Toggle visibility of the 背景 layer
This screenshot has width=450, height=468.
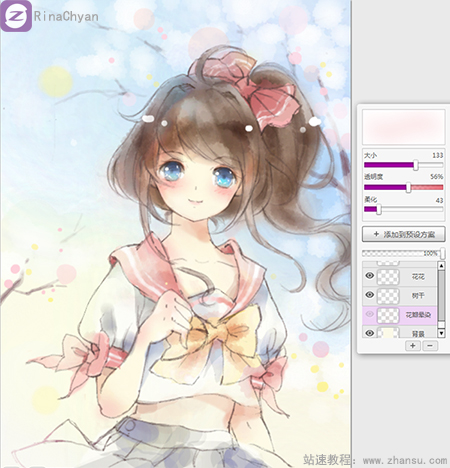click(x=369, y=333)
